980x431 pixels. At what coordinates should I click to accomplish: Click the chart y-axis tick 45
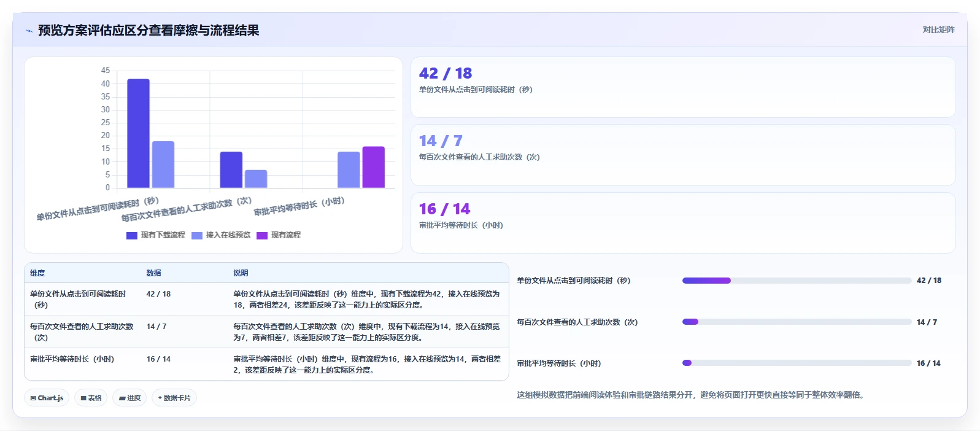tap(106, 71)
